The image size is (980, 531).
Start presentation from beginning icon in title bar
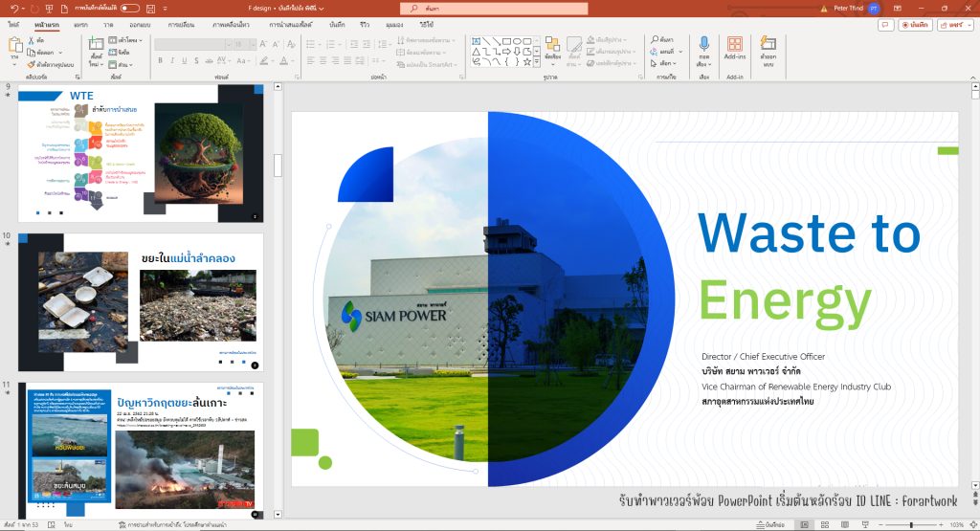[50, 9]
